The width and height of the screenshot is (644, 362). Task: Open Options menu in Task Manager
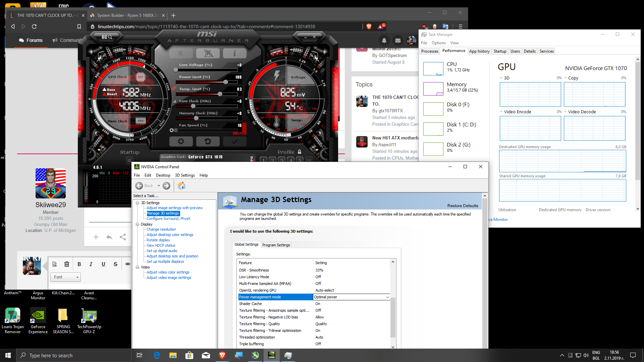click(438, 43)
